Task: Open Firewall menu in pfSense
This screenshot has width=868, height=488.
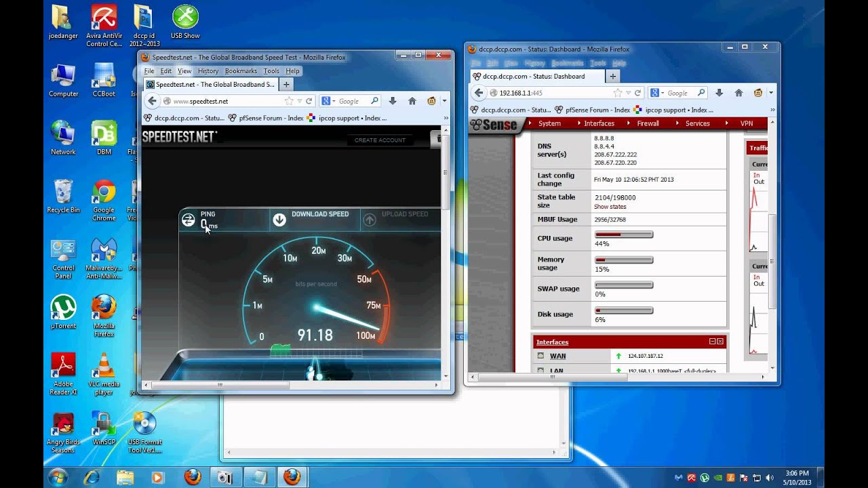Action: (648, 123)
